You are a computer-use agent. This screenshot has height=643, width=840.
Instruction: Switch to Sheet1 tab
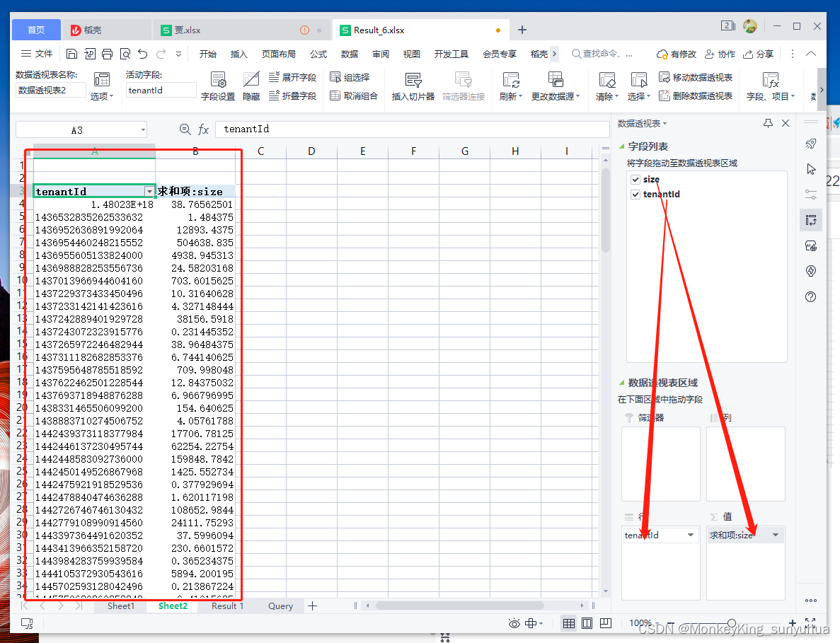click(x=121, y=606)
